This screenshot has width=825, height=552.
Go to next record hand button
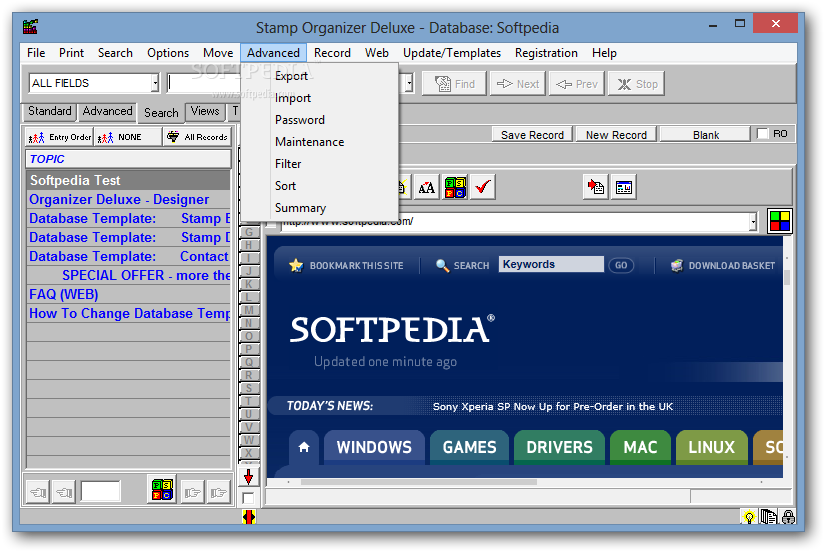click(x=193, y=493)
